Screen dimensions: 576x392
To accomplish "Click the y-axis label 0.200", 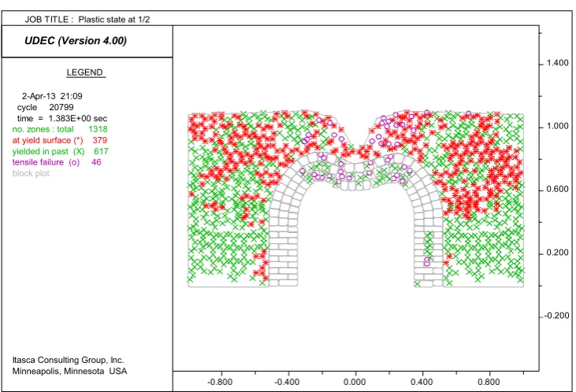I will [x=558, y=253].
